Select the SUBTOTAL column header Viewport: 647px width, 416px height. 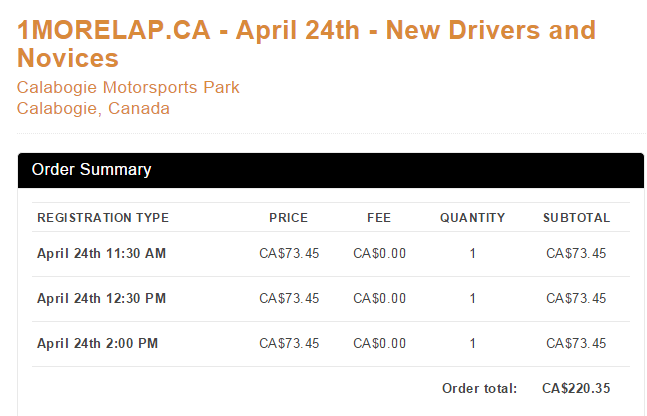[576, 217]
